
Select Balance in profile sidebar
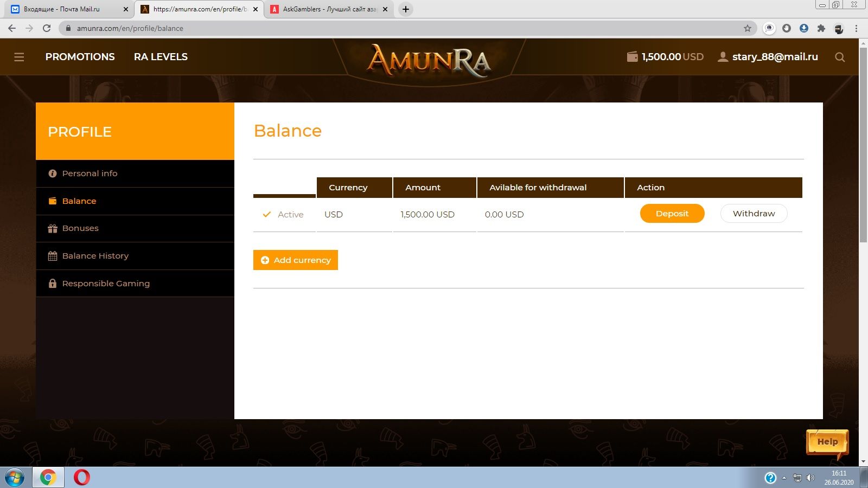[135, 201]
